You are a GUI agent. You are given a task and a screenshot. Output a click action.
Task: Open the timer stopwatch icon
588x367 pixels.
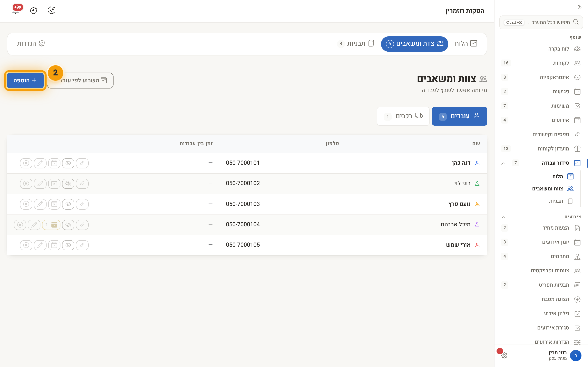click(33, 10)
